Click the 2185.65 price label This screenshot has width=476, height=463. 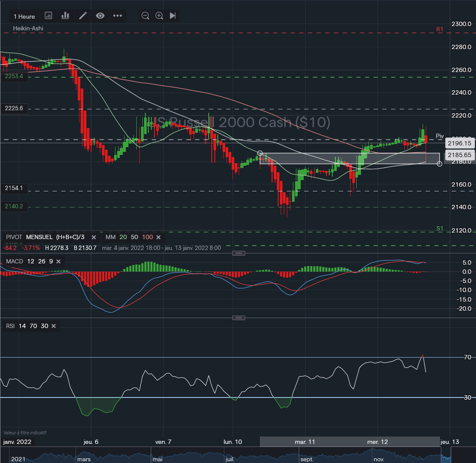460,155
